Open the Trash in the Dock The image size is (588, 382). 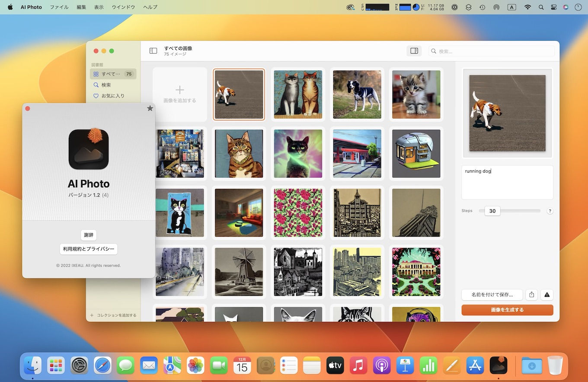tap(556, 366)
